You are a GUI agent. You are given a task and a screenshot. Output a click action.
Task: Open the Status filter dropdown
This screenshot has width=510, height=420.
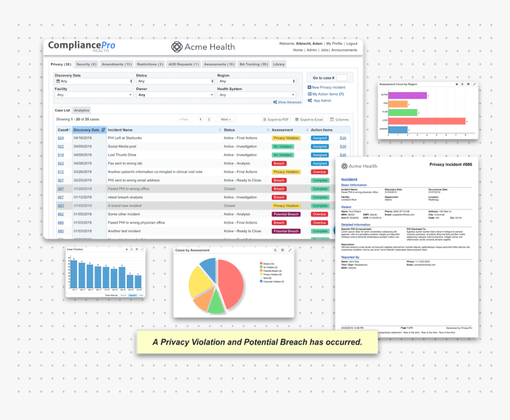pyautogui.click(x=176, y=81)
